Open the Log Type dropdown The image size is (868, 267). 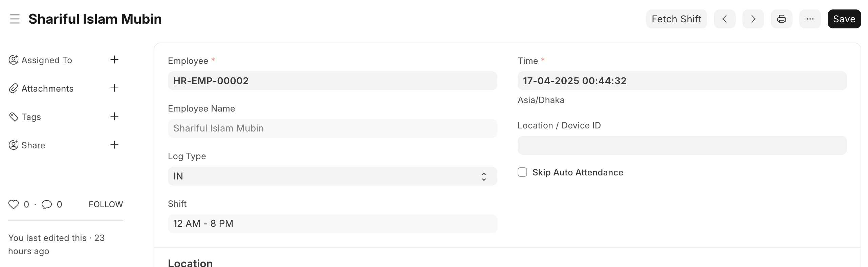click(x=332, y=176)
